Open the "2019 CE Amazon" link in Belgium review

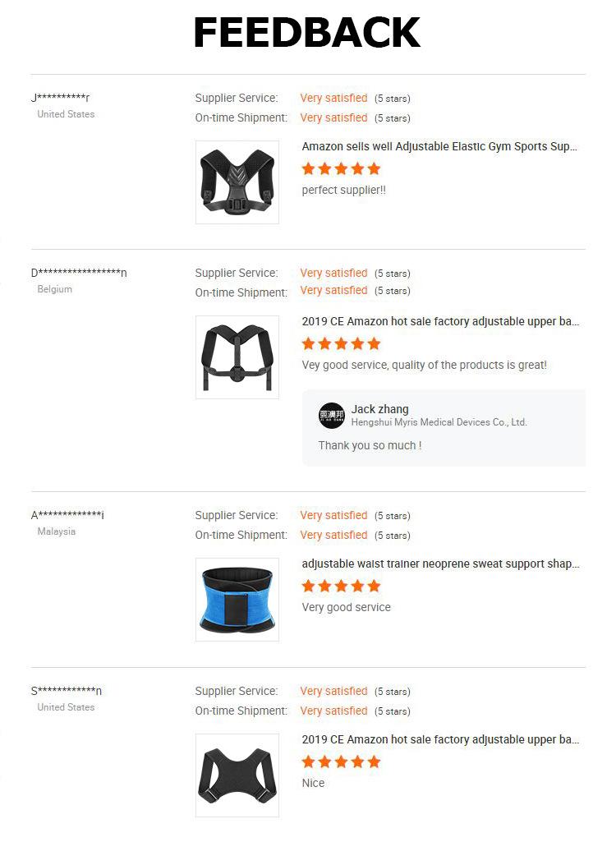tap(440, 322)
